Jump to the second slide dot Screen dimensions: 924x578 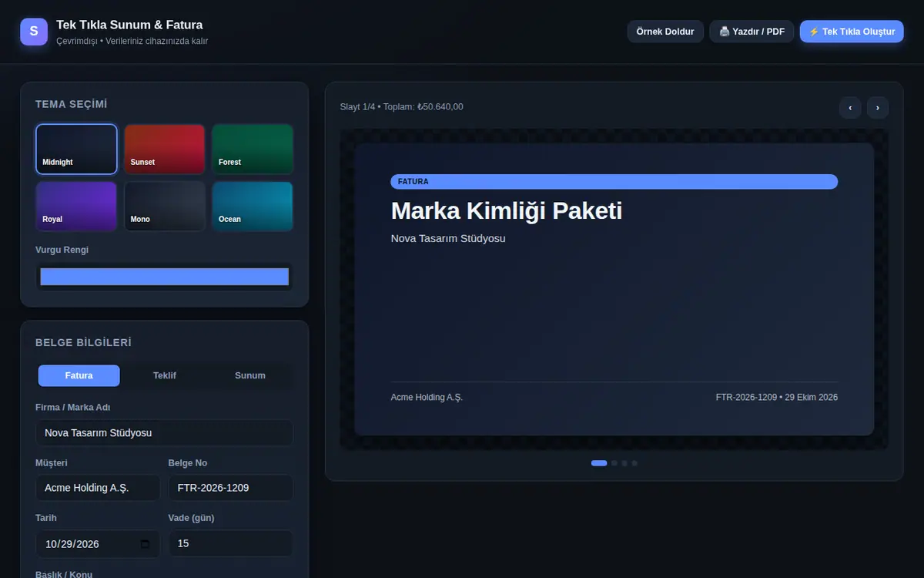614,463
